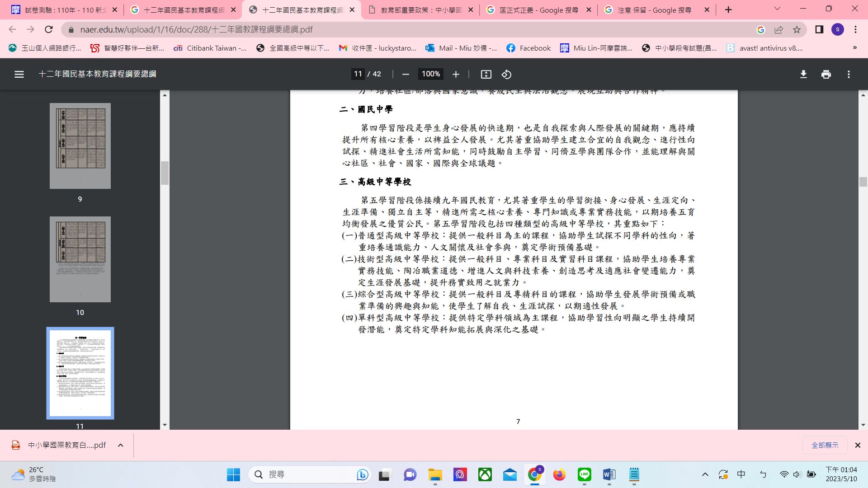The image size is (868, 488).
Task: Download the PDF file
Action: 803,74
